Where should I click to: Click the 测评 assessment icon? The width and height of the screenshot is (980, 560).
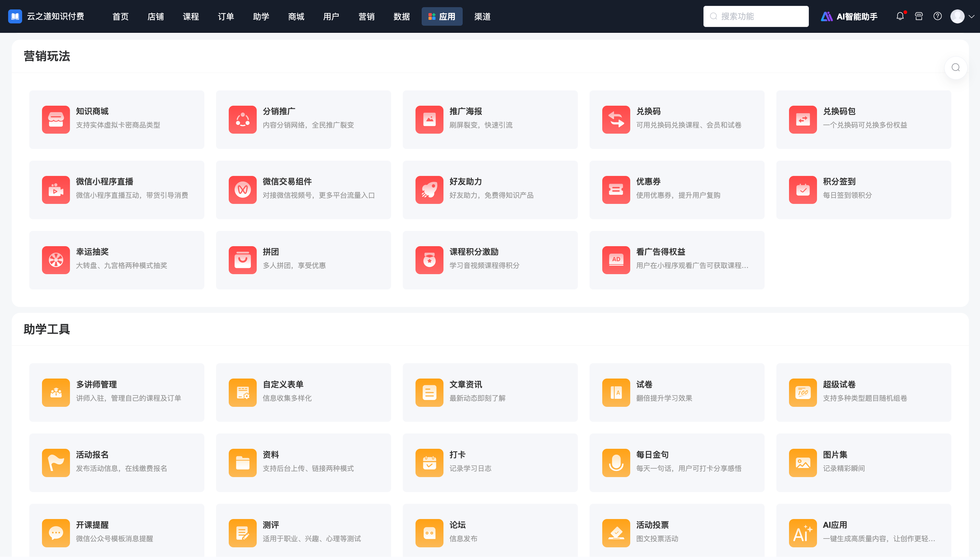(x=242, y=533)
